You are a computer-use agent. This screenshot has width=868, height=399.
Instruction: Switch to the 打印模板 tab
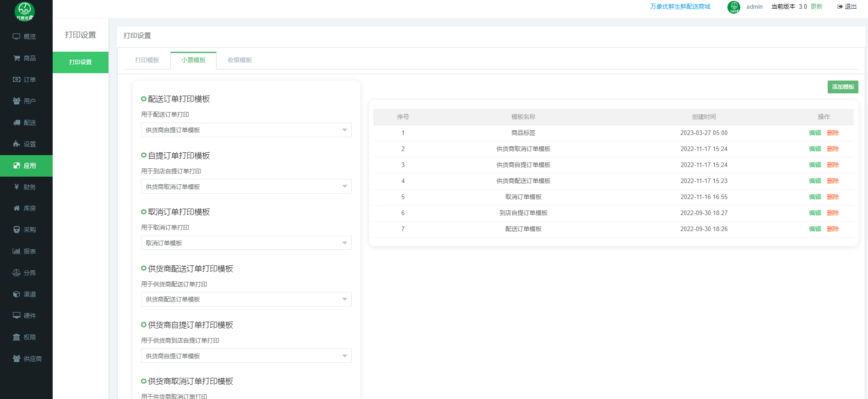pos(147,60)
